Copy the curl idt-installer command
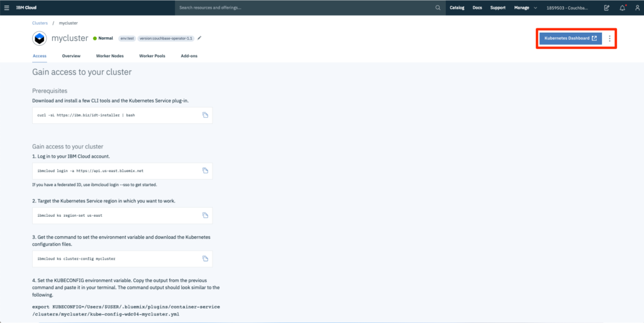The width and height of the screenshot is (644, 323). pos(205,115)
